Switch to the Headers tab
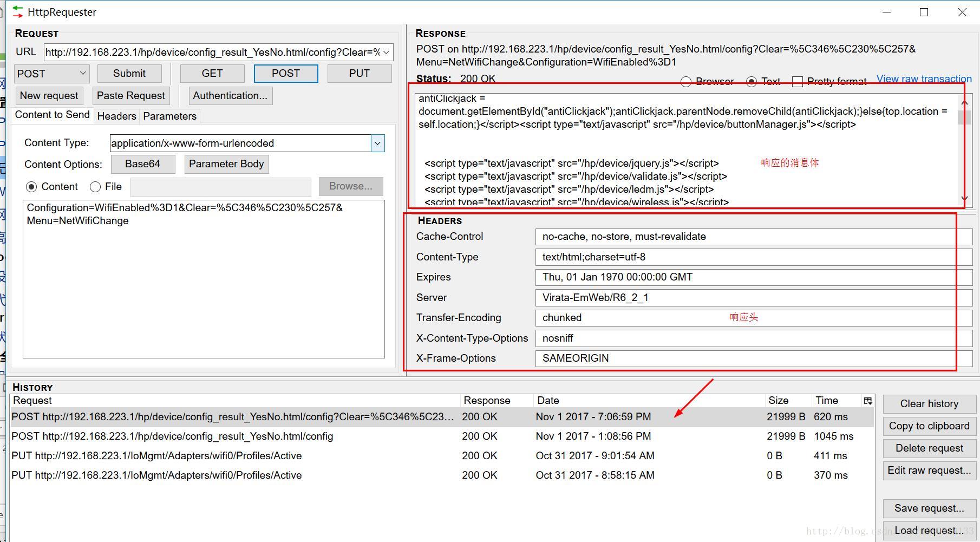The image size is (980, 542). (x=116, y=116)
